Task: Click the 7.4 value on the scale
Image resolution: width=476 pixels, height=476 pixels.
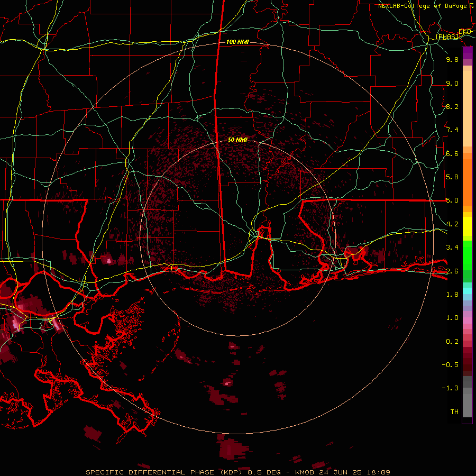Action: [x=452, y=130]
